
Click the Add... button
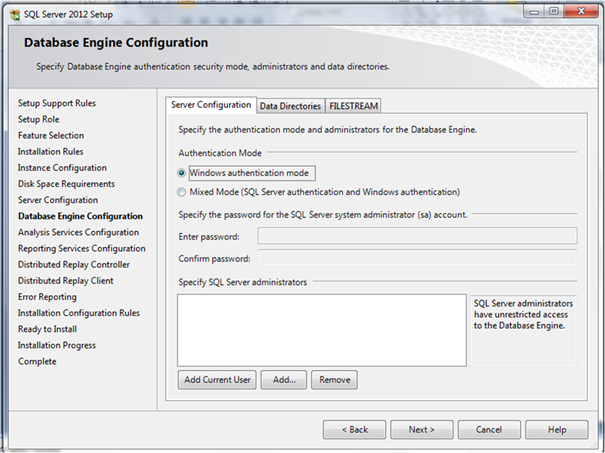coord(284,380)
